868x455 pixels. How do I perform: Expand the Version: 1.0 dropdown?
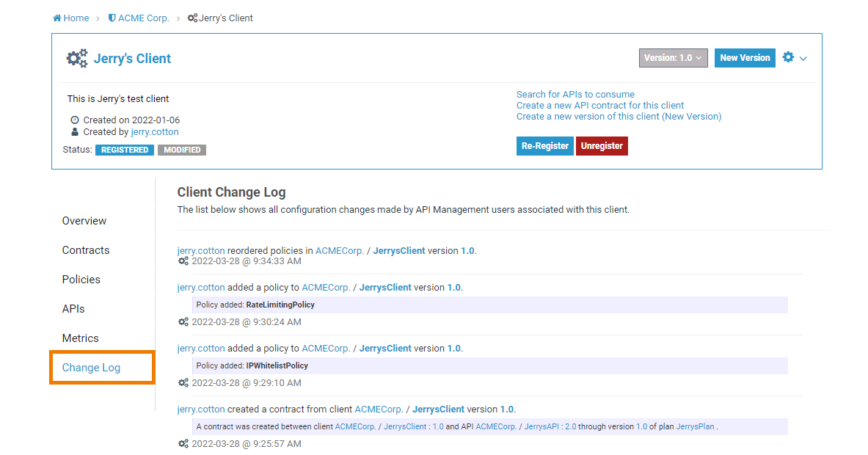674,58
